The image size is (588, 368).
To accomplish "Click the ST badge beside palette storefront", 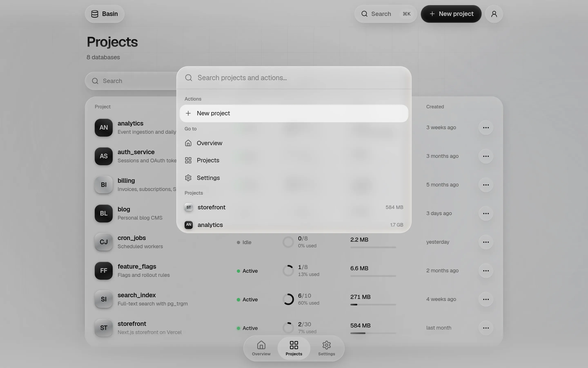I will (x=189, y=207).
